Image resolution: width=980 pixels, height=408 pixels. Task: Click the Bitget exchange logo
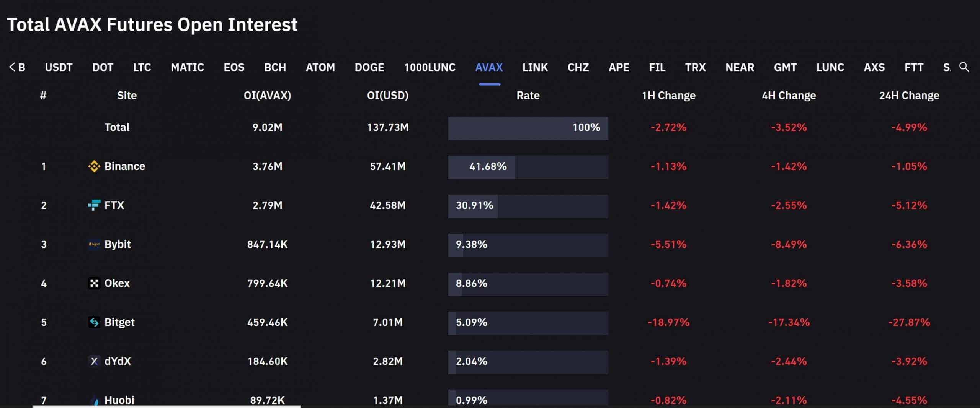[94, 322]
